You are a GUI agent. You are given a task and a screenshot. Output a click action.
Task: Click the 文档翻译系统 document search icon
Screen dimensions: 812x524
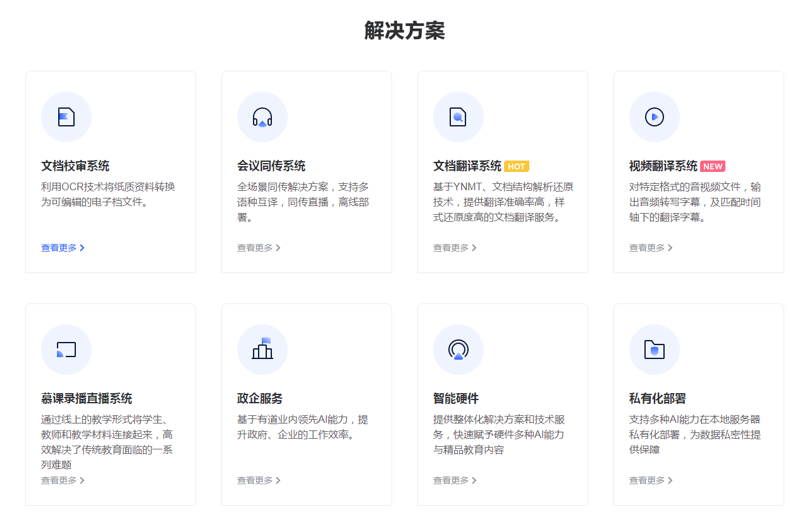(x=458, y=117)
